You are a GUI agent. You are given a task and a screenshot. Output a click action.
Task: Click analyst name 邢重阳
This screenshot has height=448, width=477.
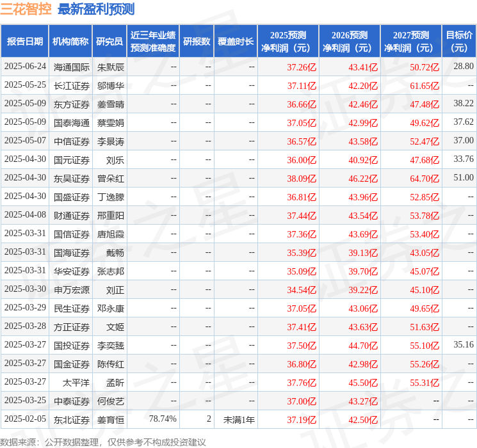coord(111,216)
